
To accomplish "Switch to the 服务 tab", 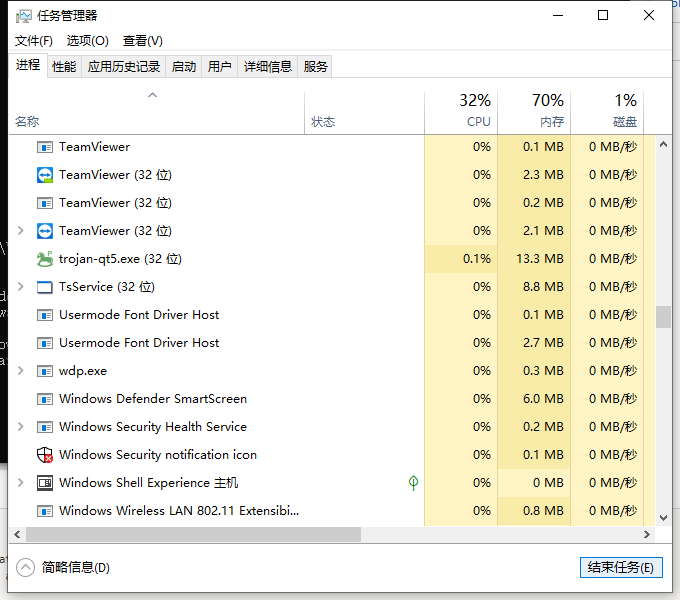I will pyautogui.click(x=315, y=67).
